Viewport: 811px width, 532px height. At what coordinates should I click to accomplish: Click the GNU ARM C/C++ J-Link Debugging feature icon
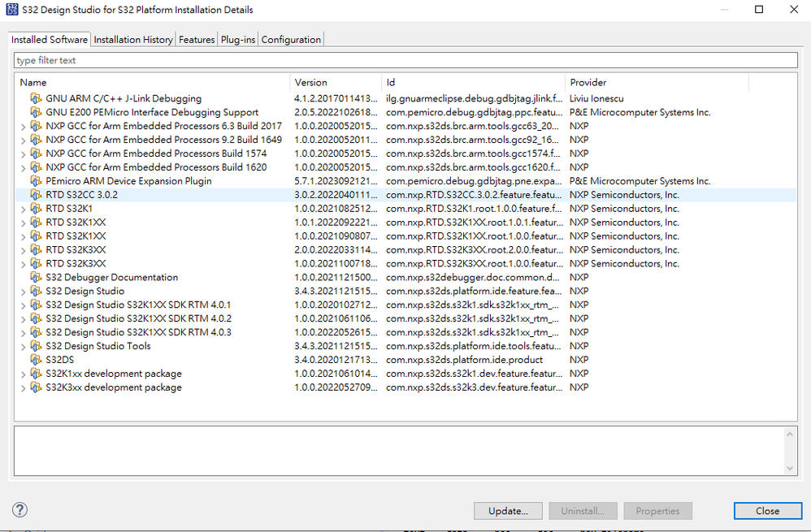[36, 98]
